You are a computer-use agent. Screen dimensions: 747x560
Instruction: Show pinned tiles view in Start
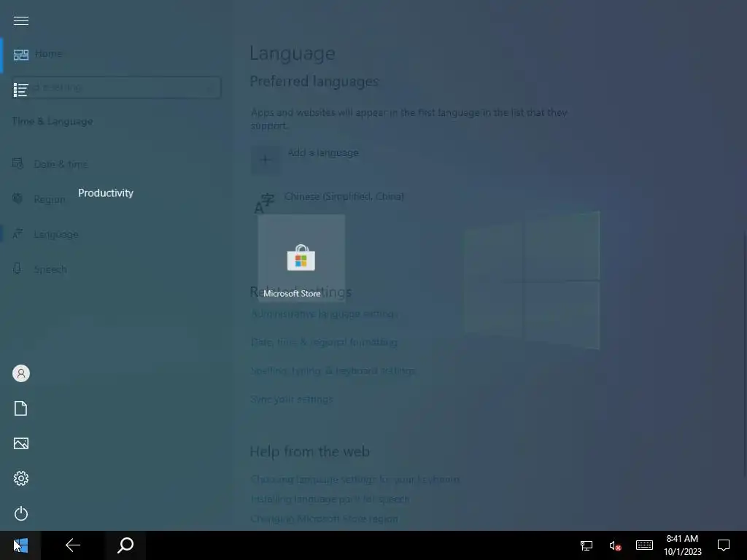click(21, 55)
